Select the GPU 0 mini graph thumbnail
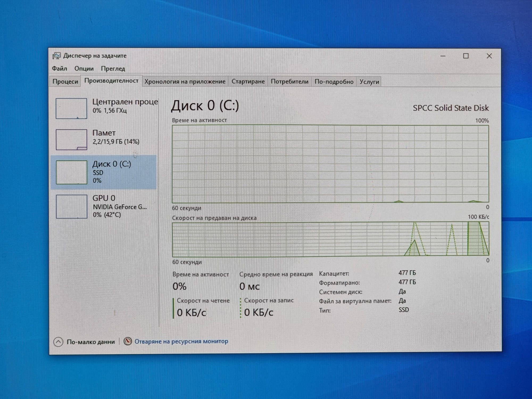The width and height of the screenshot is (532, 399). (72, 206)
